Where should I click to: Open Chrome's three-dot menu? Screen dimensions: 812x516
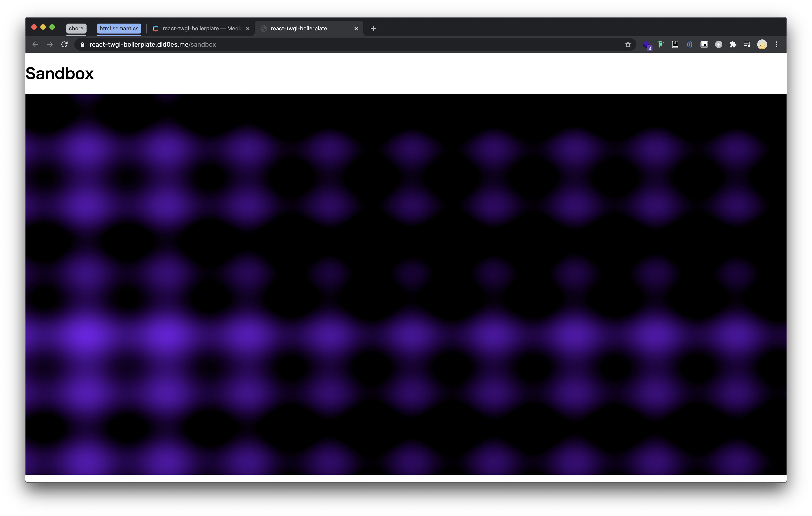(x=777, y=44)
